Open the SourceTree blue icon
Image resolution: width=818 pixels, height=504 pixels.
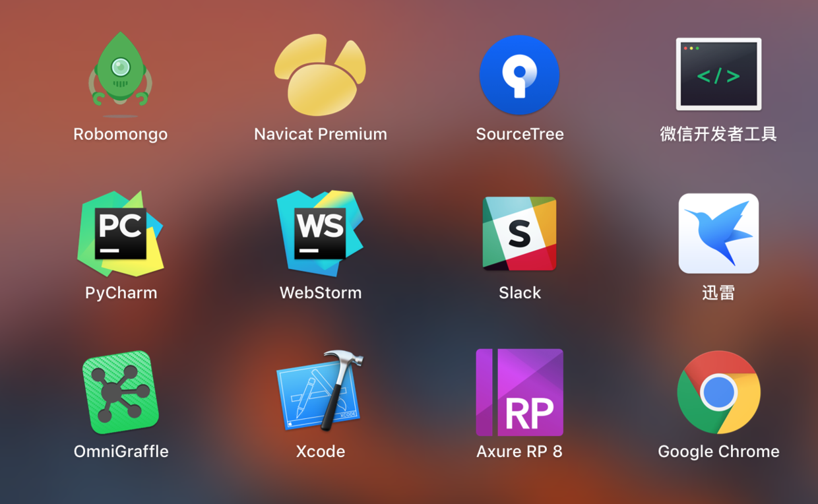[x=520, y=75]
